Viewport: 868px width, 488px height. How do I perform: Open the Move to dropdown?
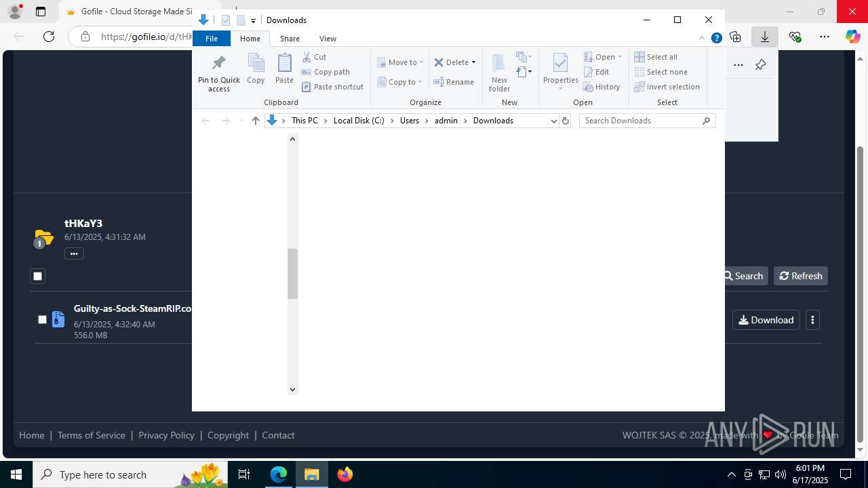click(400, 62)
